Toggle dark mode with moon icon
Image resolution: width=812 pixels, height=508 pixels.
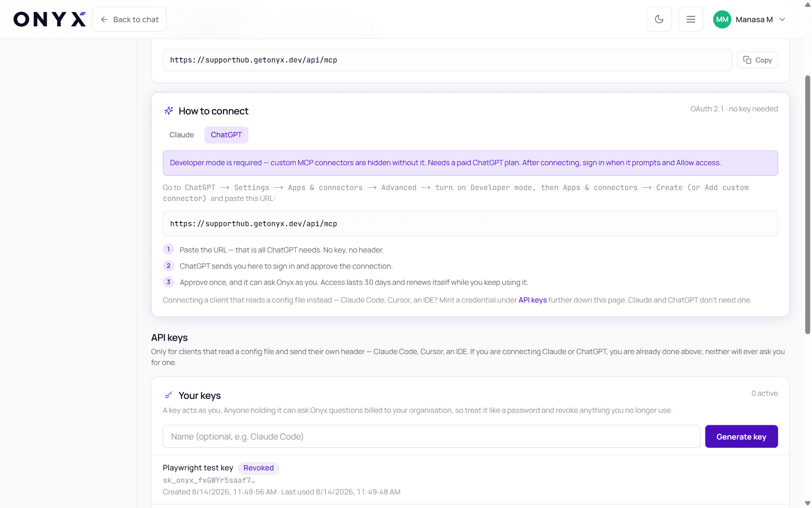[659, 19]
